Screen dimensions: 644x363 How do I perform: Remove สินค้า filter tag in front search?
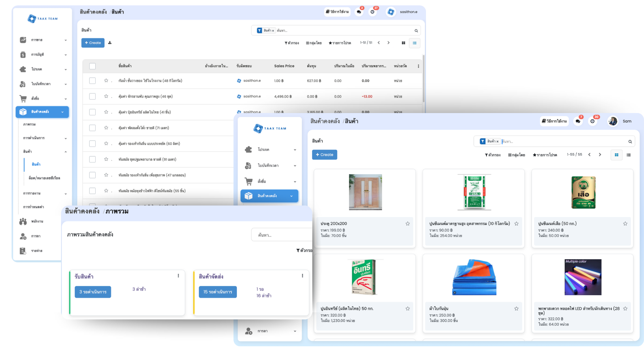point(497,142)
